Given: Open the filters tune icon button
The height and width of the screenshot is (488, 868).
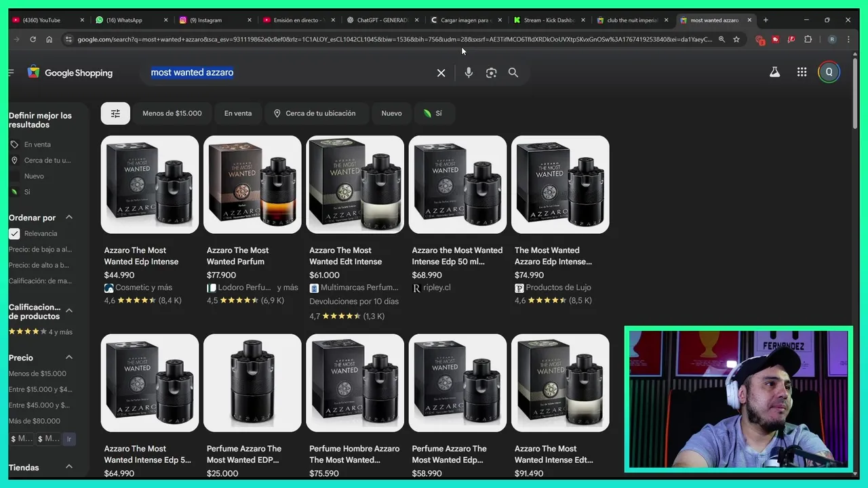Looking at the screenshot, I should [115, 113].
